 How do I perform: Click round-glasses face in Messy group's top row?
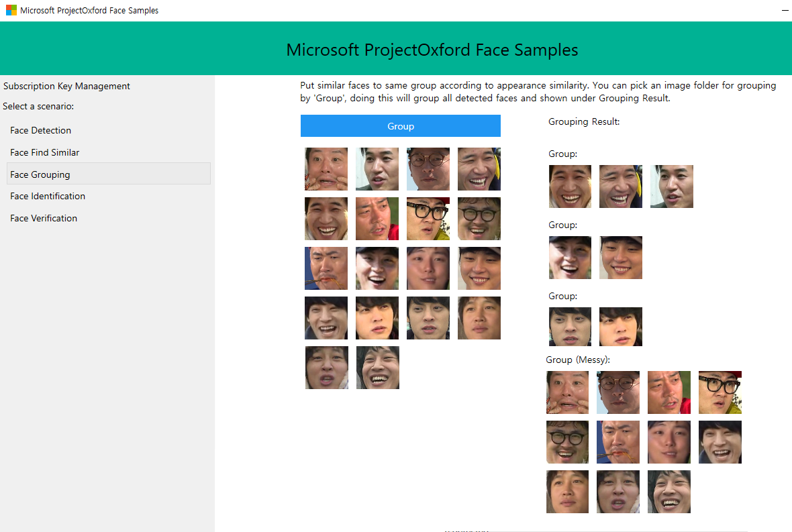618,392
